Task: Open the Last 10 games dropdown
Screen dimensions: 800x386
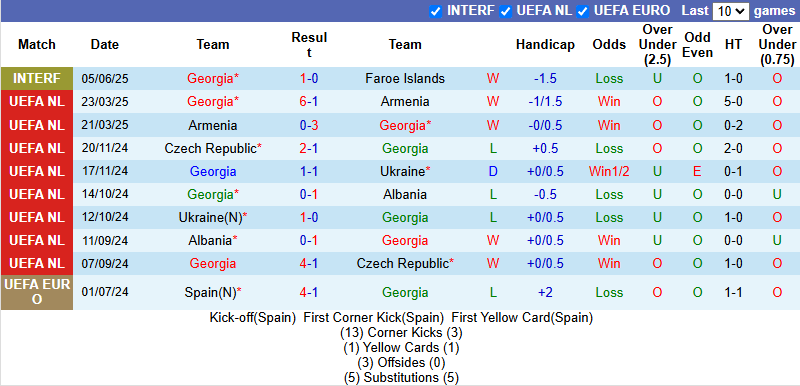Action: point(731,11)
